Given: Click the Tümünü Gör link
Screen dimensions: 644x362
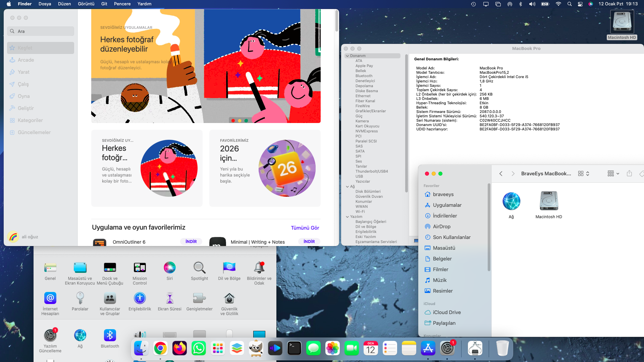Looking at the screenshot, I should tap(305, 228).
